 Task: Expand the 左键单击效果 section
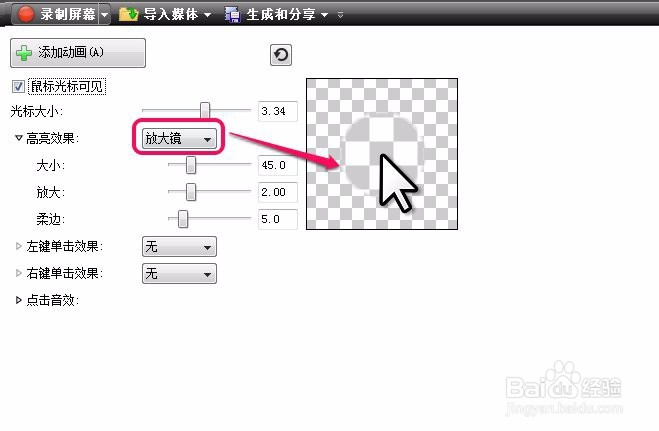tap(18, 246)
